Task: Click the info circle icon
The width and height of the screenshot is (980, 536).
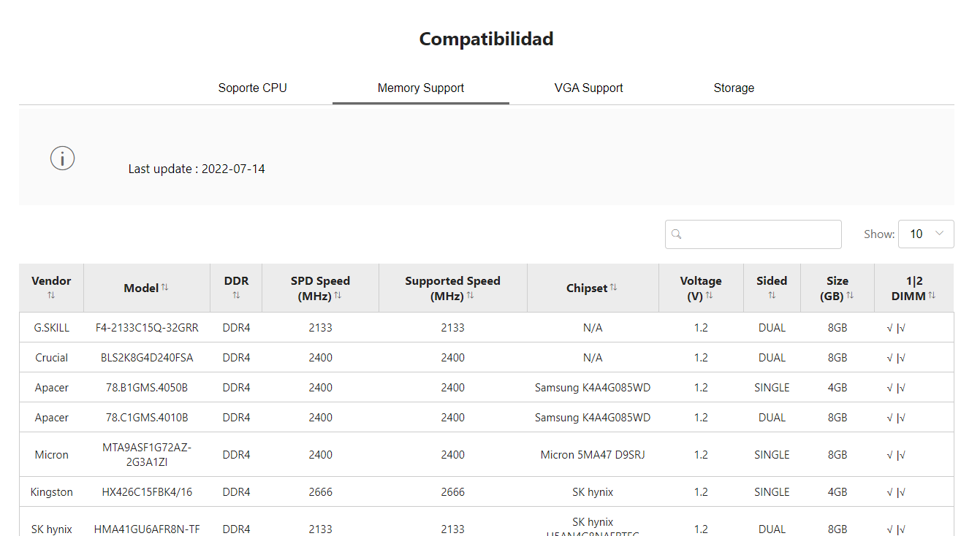Action: (62, 158)
